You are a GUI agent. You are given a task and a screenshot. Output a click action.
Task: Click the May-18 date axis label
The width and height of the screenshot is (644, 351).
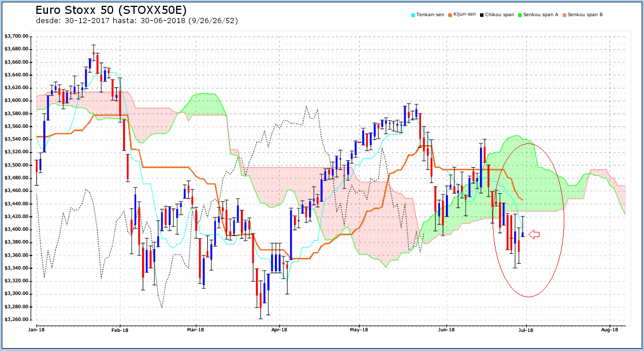point(359,330)
